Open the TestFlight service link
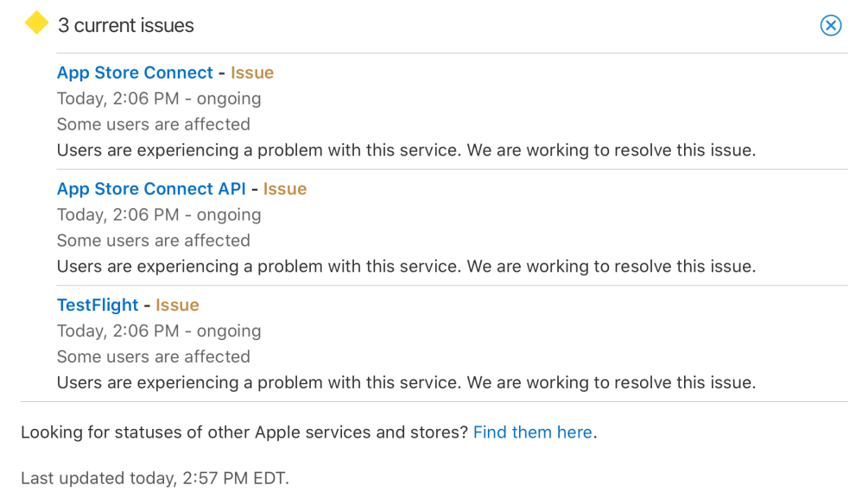 [98, 305]
